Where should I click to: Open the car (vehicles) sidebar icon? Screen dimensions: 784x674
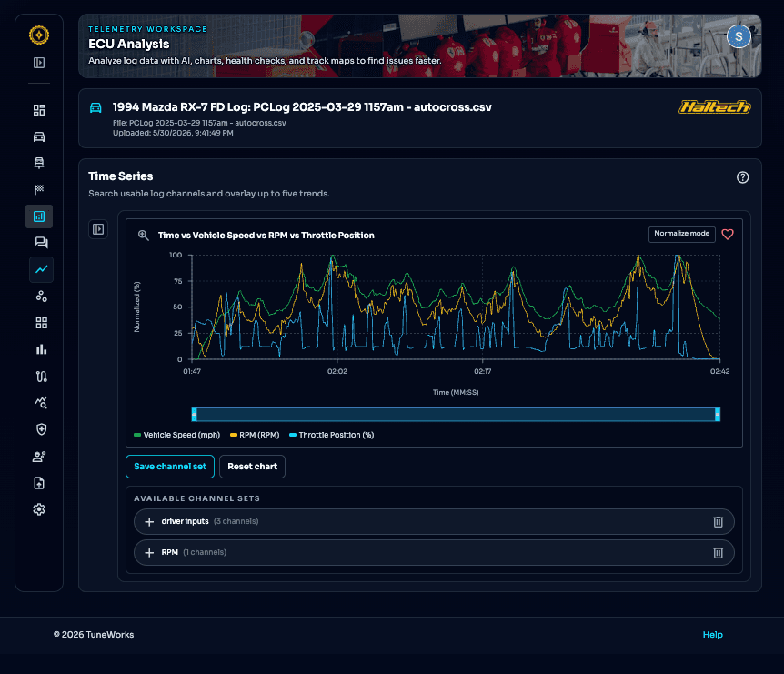click(39, 136)
